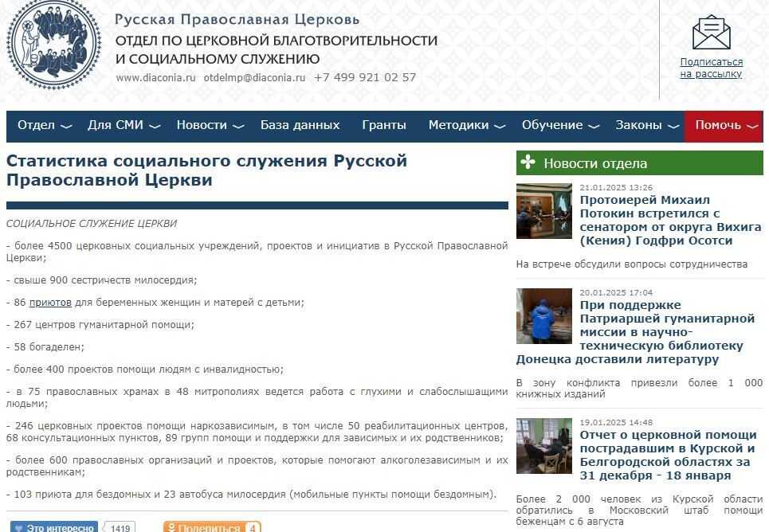The width and height of the screenshot is (769, 532).
Task: Click the line 267 центров гуманитарной помощи
Action: pos(100,325)
